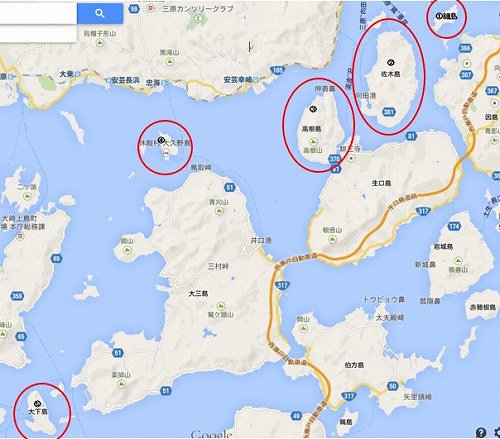Click the 安芸幸崎 station icon
Screen dimensions: 500x439
[255, 79]
